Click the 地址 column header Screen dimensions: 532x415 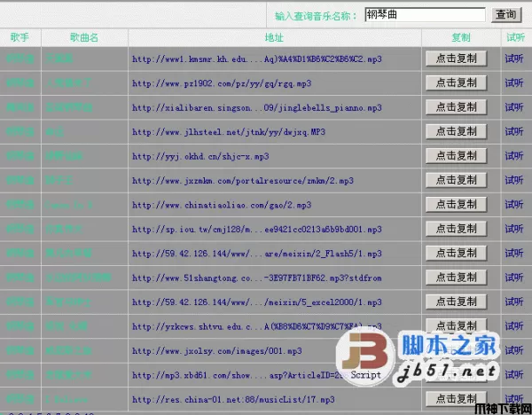tap(274, 37)
